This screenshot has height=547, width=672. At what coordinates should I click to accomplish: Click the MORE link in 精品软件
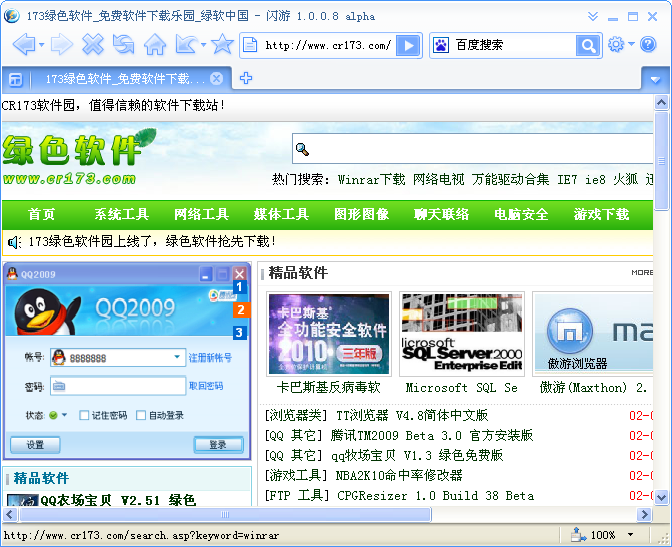tap(642, 273)
